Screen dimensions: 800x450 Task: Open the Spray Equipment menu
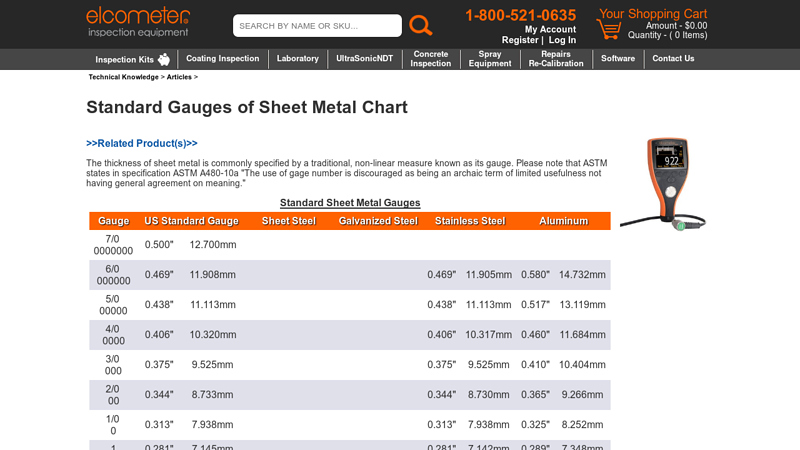(490, 59)
